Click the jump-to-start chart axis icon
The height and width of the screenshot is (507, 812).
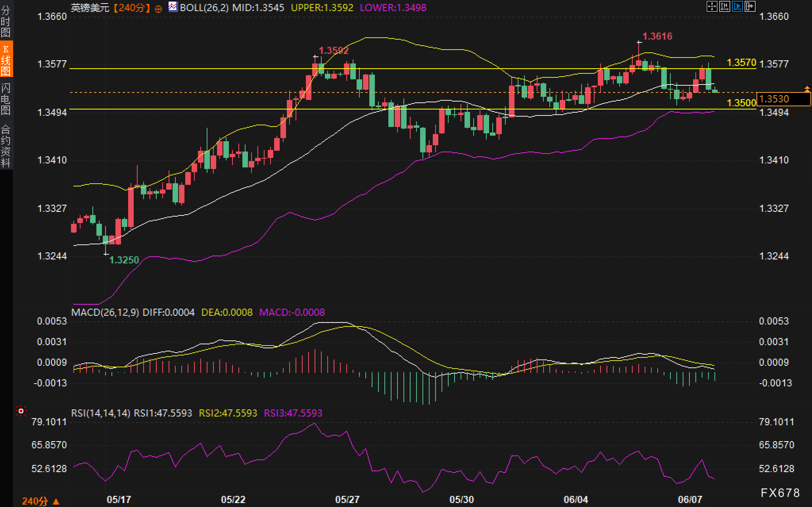724,6
